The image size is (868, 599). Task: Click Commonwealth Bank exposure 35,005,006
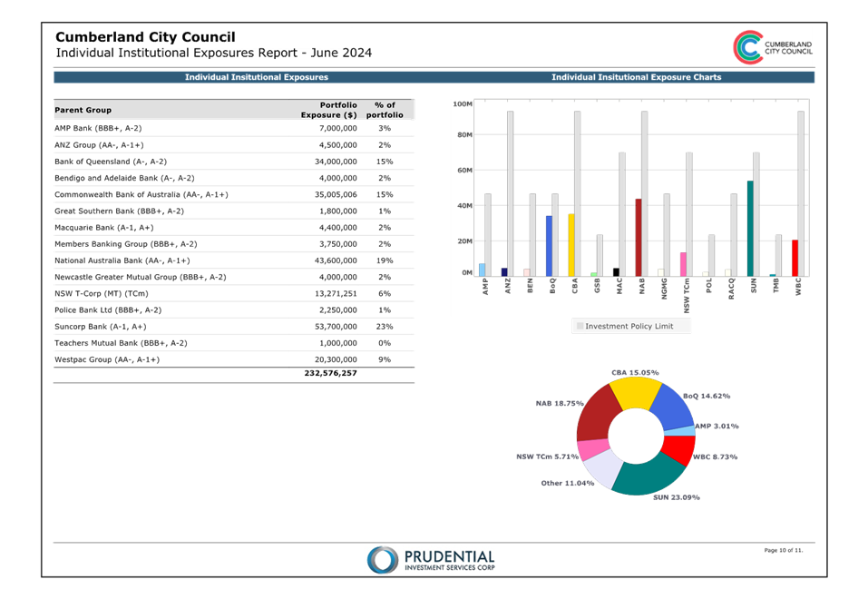pyautogui.click(x=336, y=194)
